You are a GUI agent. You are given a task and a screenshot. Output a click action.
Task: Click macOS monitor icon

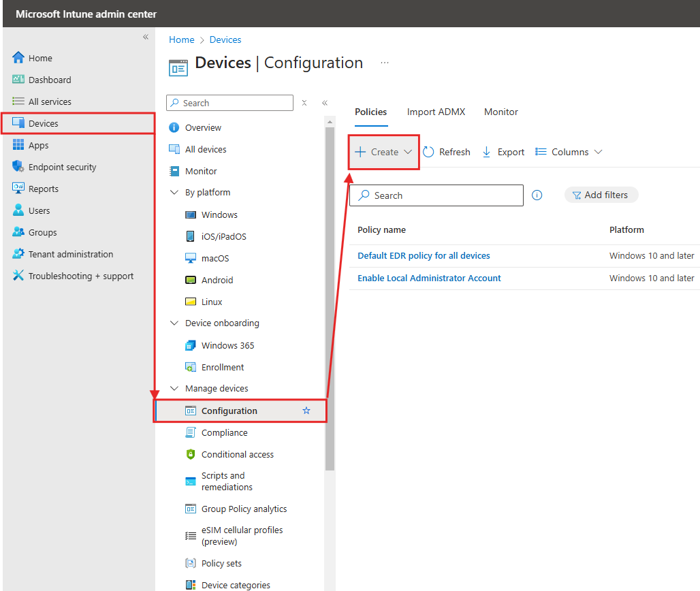191,258
